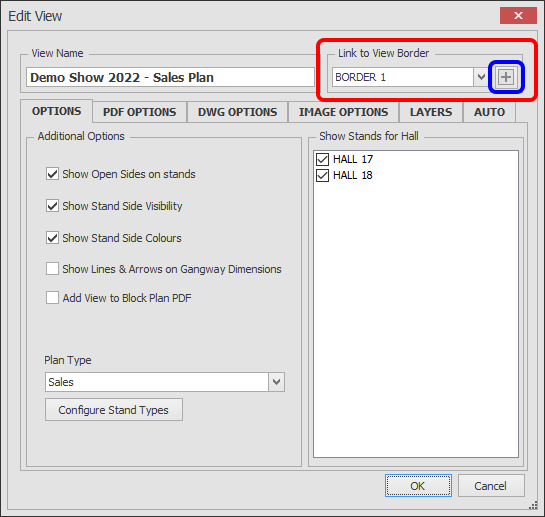Screen dimensions: 545x517
Task: Tick Add View to Block Plan PDF
Action: [52, 298]
